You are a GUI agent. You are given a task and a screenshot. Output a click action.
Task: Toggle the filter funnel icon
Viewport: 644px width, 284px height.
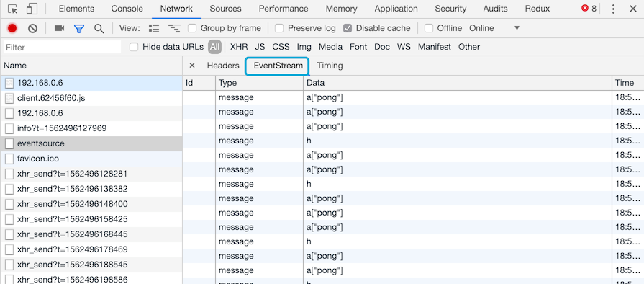(x=79, y=28)
